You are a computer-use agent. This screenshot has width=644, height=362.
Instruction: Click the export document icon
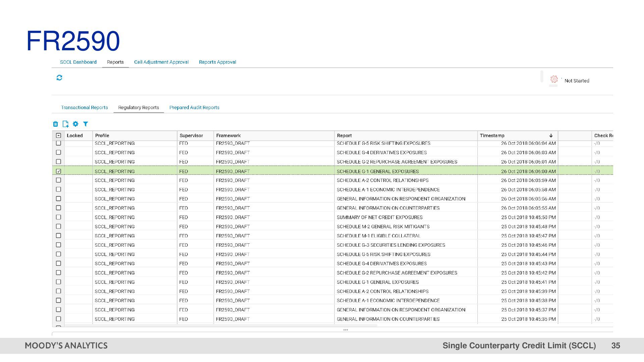(x=65, y=124)
